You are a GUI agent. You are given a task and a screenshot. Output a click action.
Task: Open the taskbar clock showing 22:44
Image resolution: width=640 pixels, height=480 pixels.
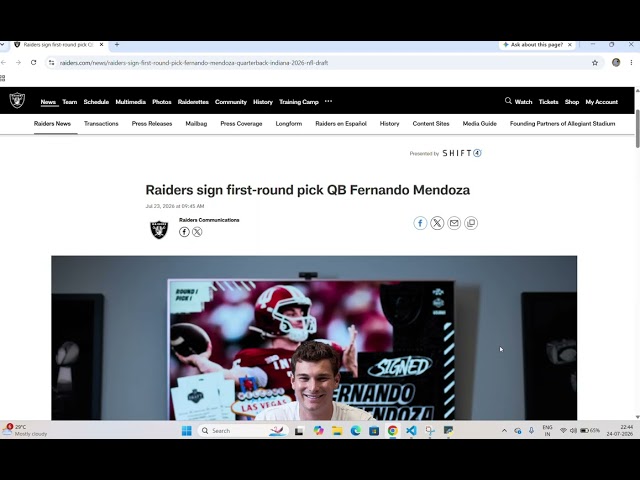pyautogui.click(x=620, y=430)
